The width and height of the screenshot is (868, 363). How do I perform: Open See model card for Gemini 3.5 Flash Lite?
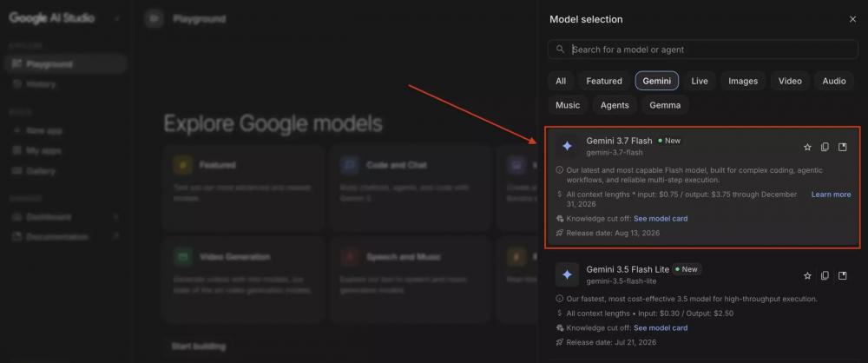point(661,327)
